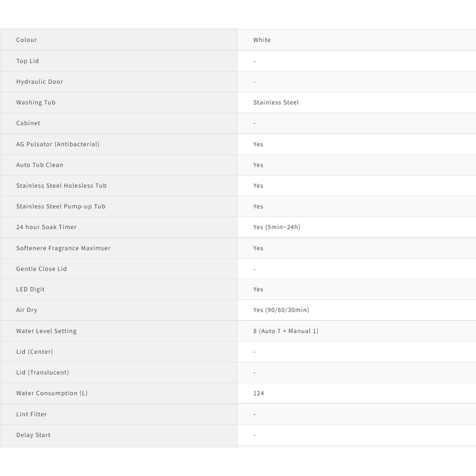Click the Delay Start label
This screenshot has height=476, width=476.
[33, 435]
